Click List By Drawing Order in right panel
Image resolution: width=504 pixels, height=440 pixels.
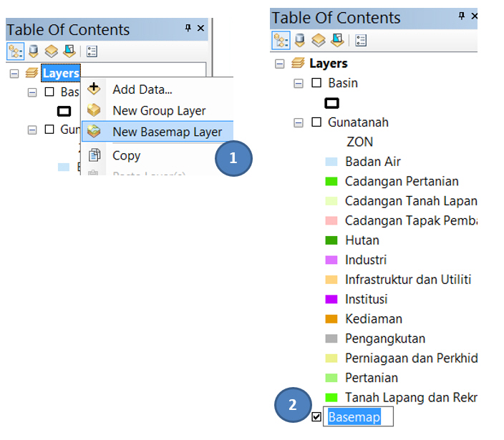click(281, 40)
